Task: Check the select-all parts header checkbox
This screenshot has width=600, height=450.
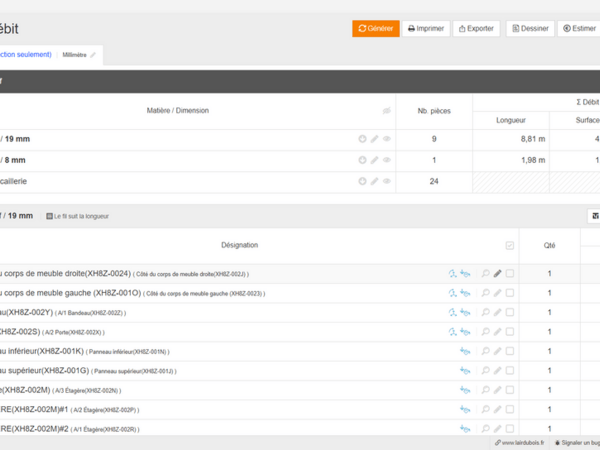Action: point(510,245)
